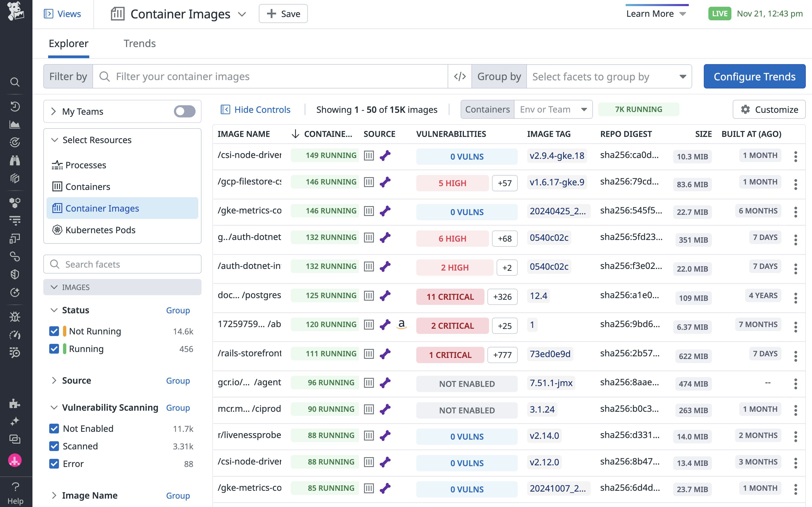Open the Select facets to group by dropdown
Viewport: 812px width, 507px height.
tap(609, 76)
